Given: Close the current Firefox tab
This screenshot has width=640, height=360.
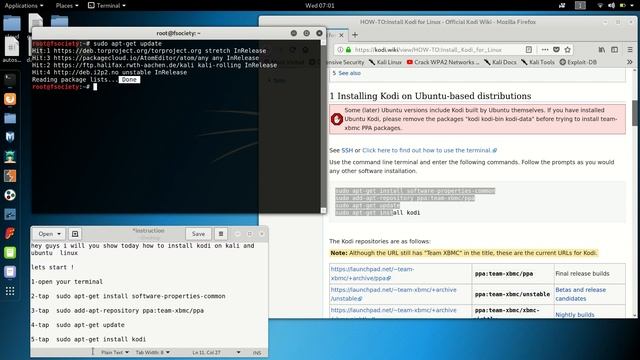Looking at the screenshot, I should tap(341, 35).
